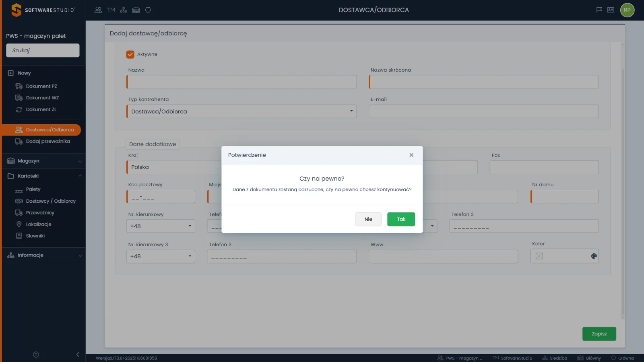
Task: Click the users icon in top toolbar
Action: click(98, 10)
